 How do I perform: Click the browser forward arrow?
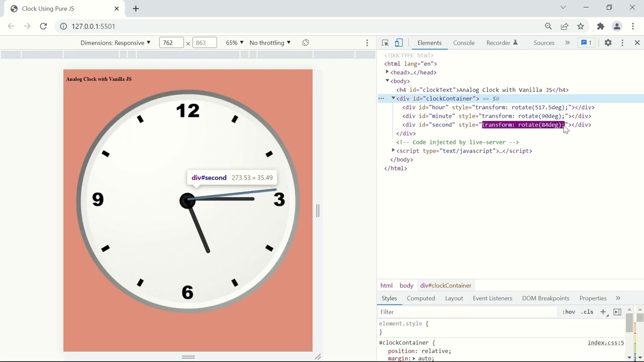coord(27,26)
